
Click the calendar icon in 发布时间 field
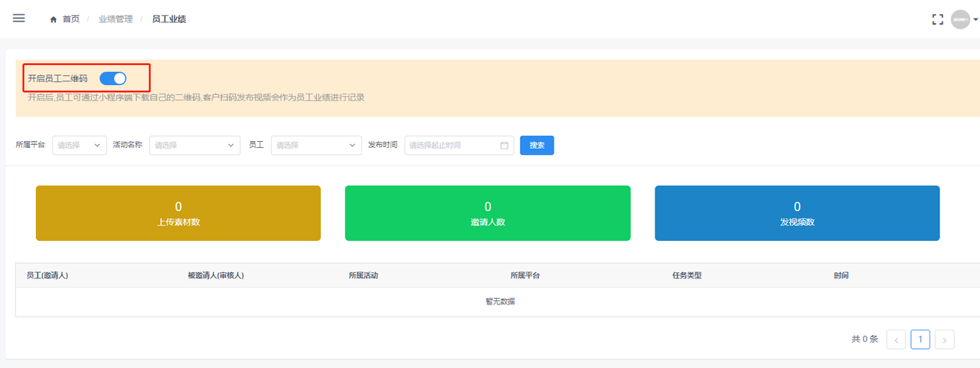(x=504, y=145)
